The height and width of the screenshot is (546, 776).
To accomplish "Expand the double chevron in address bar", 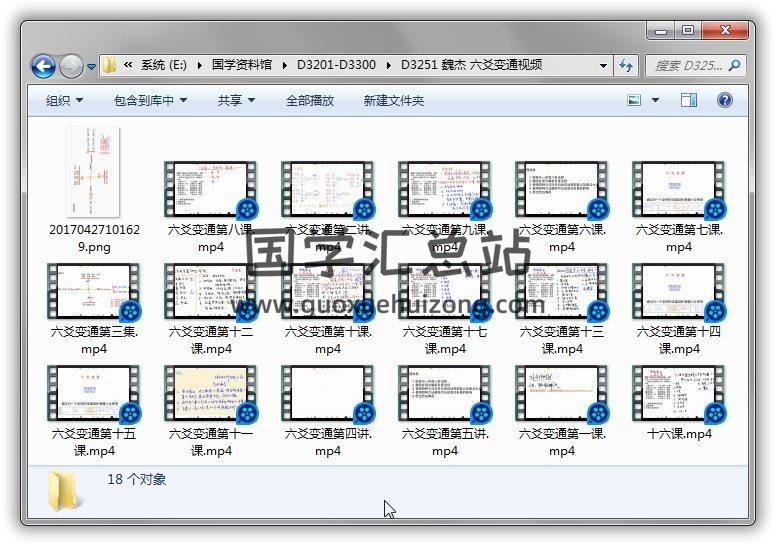I will click(x=128, y=65).
